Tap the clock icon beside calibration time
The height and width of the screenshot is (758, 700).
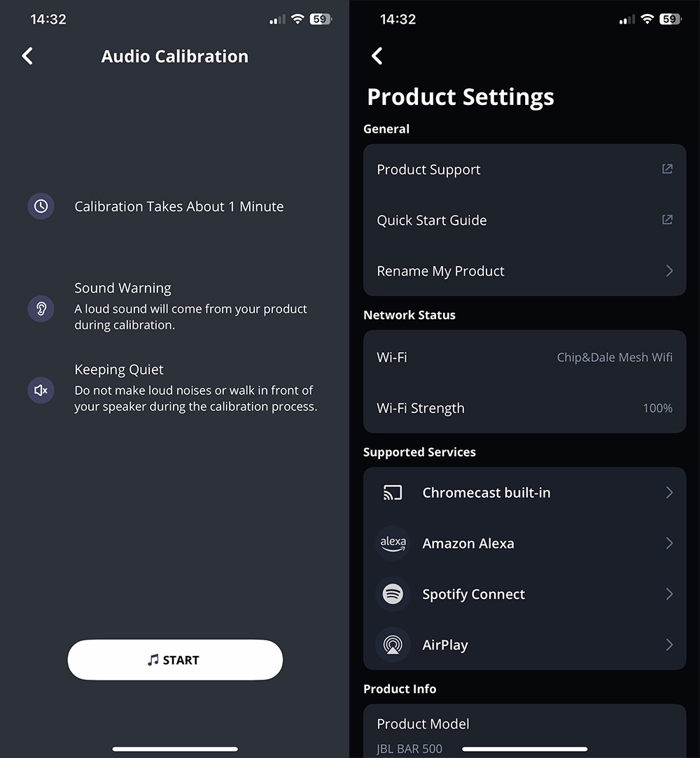[41, 206]
